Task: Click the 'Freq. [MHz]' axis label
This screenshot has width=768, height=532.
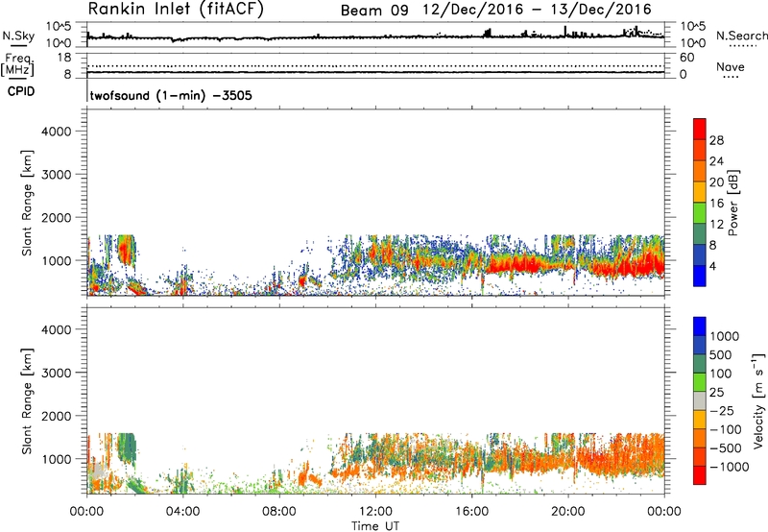Action: pyautogui.click(x=18, y=64)
